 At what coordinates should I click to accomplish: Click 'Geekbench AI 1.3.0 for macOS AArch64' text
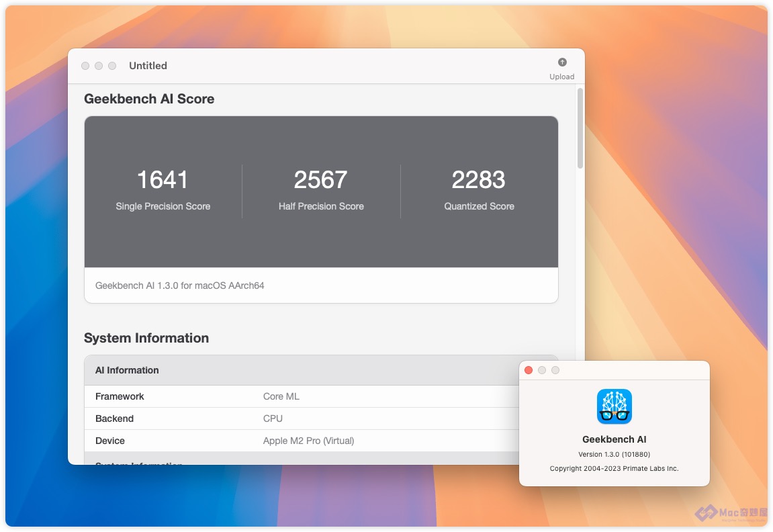pos(180,285)
